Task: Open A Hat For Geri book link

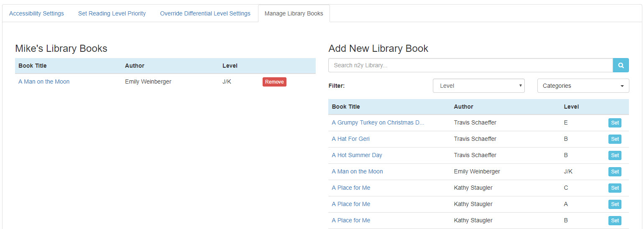Action: [x=350, y=139]
